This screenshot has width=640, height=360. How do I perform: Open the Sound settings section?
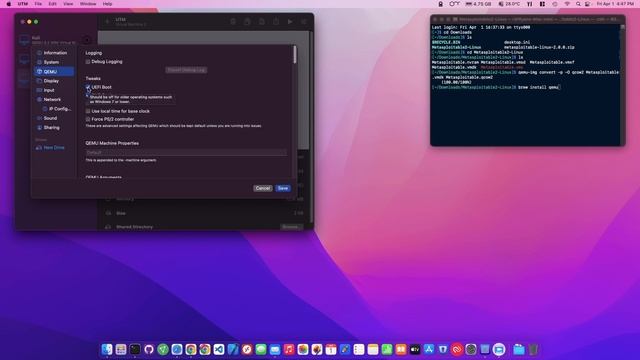pyautogui.click(x=54, y=118)
